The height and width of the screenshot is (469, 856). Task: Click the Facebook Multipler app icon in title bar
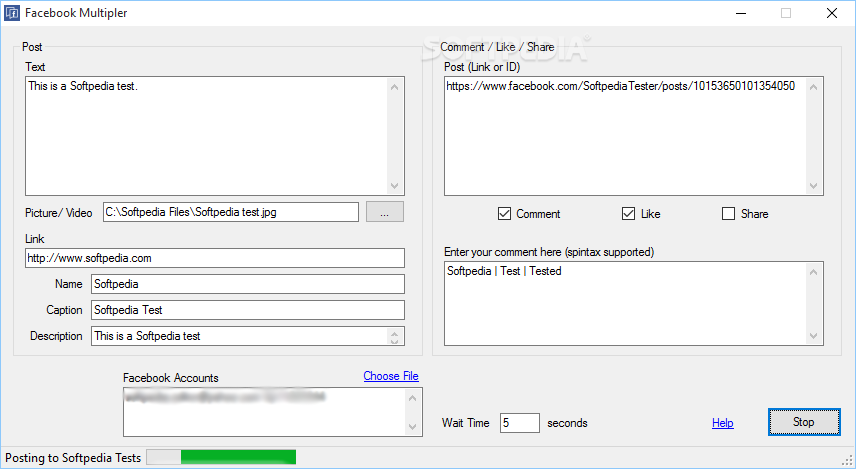click(x=11, y=13)
